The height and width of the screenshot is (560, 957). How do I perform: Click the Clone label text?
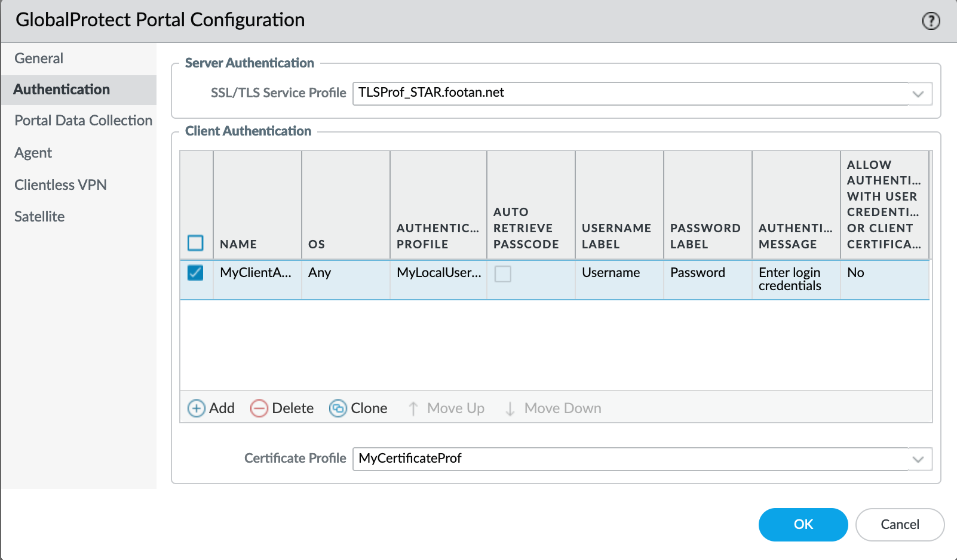point(369,408)
